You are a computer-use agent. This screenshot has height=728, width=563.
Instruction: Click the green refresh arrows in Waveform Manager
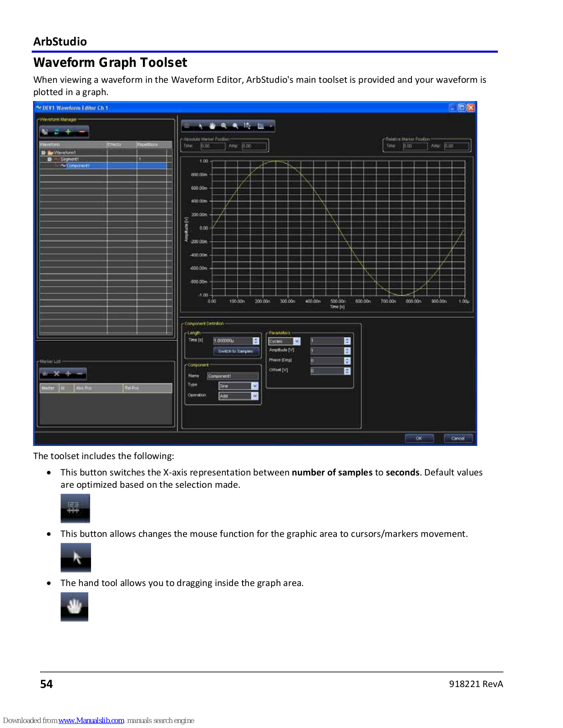[x=56, y=132]
